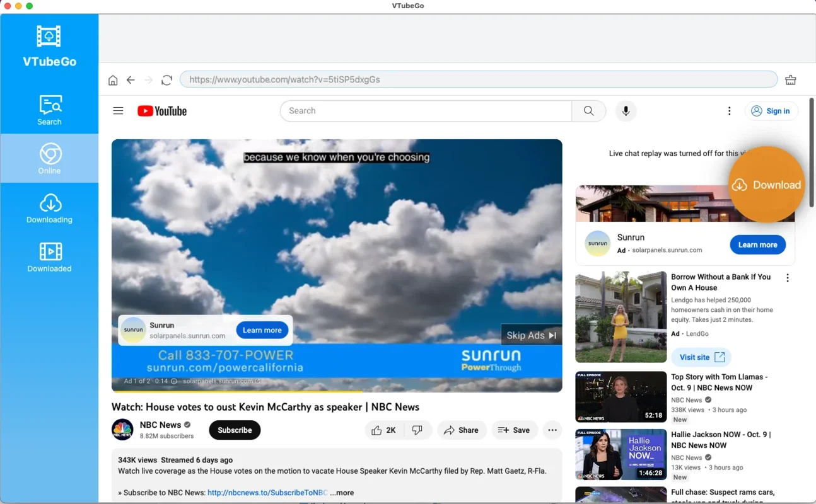Go to browser home page icon
Viewport: 816px width, 504px height.
click(x=113, y=80)
